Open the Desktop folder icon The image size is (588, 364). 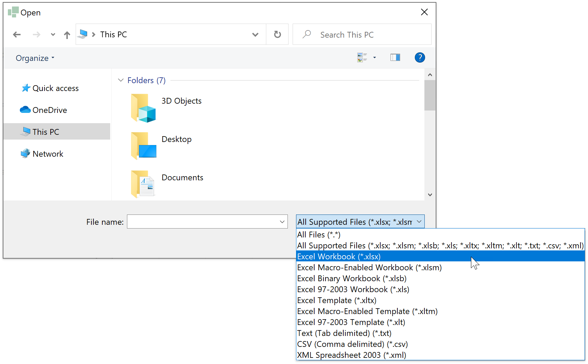(x=144, y=145)
